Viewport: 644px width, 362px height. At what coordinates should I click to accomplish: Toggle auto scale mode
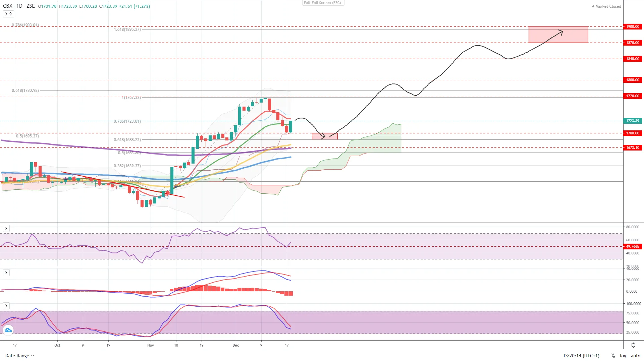click(x=635, y=356)
